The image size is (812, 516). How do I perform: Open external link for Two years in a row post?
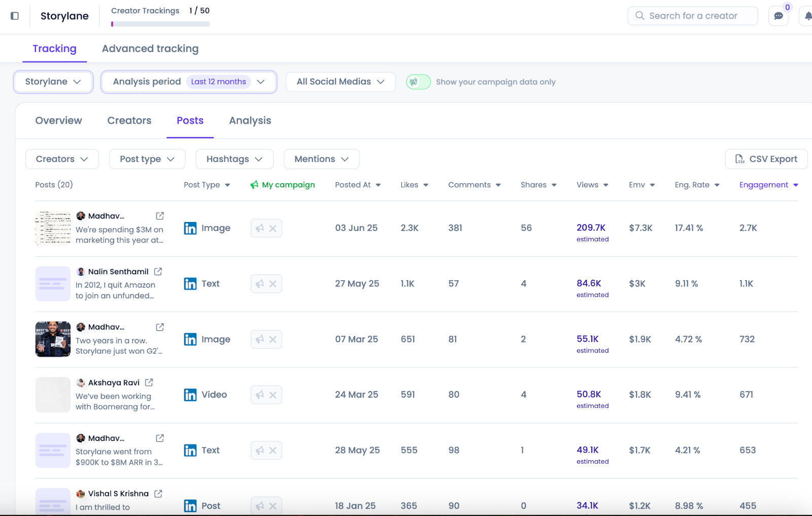pyautogui.click(x=160, y=327)
